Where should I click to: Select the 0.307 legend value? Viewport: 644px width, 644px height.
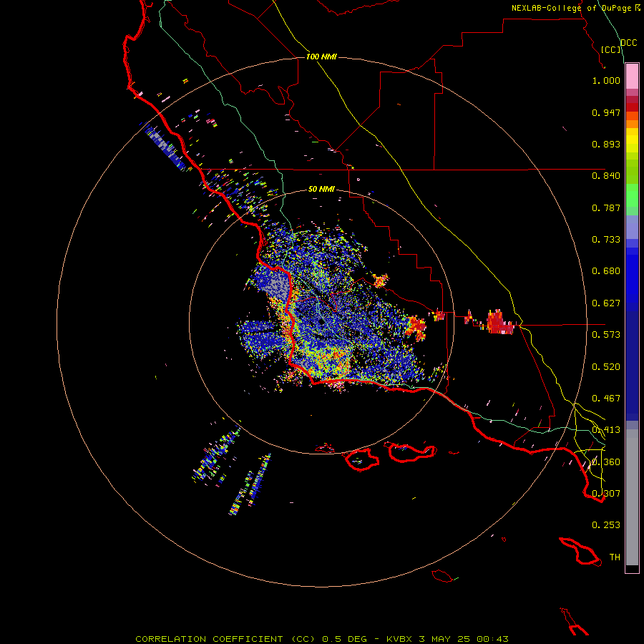(x=606, y=494)
